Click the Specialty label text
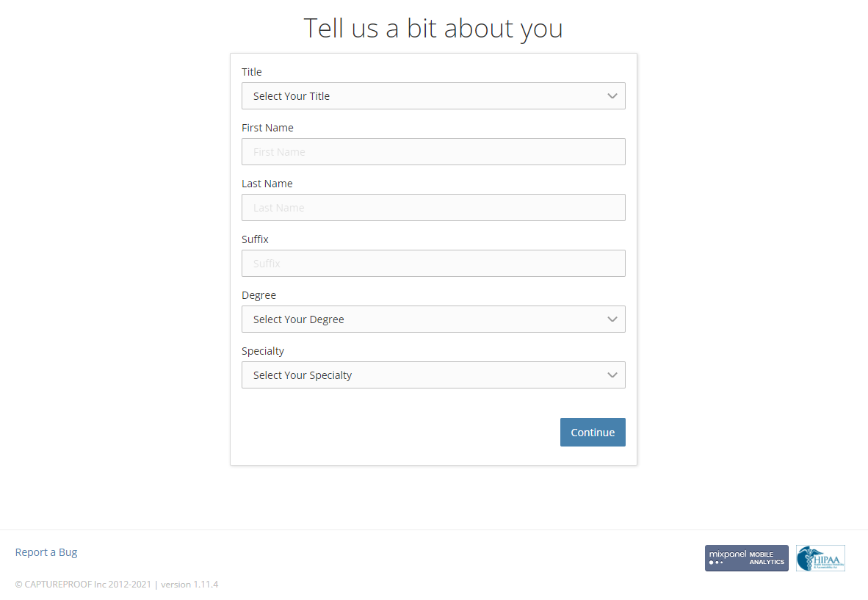Viewport: 868px width, 600px height. [263, 352]
